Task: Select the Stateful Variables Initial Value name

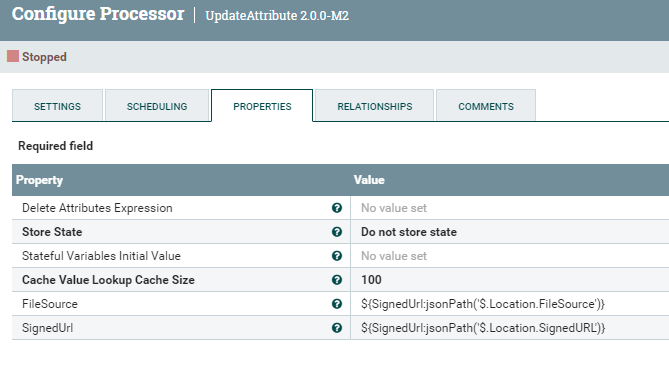Action: click(x=102, y=256)
